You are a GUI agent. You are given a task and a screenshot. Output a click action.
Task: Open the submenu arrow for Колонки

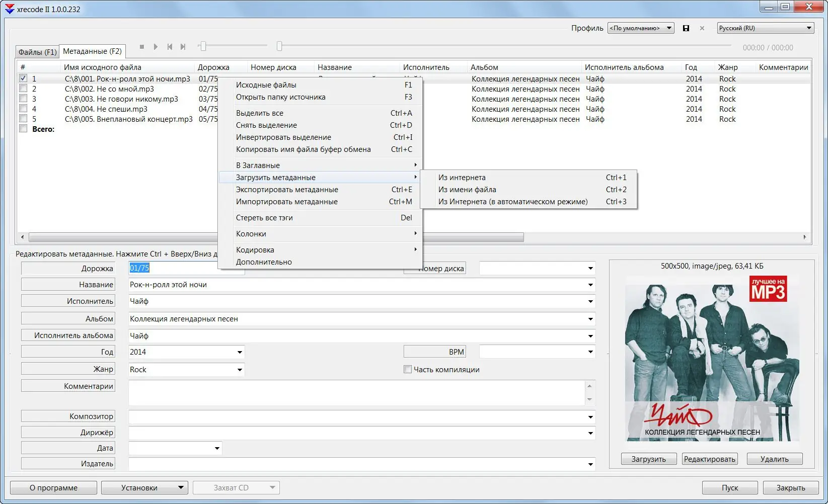(x=415, y=233)
